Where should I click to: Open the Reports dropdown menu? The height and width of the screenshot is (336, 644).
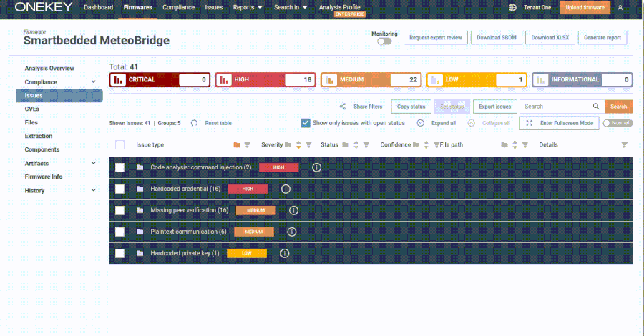248,7
